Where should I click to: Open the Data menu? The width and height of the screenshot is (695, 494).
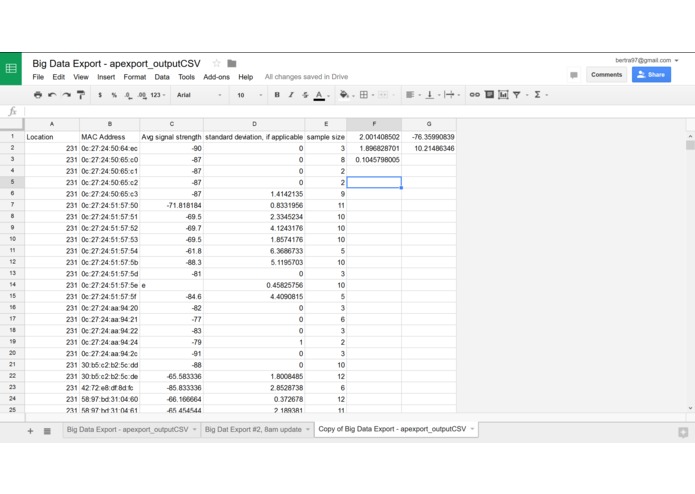coord(162,77)
